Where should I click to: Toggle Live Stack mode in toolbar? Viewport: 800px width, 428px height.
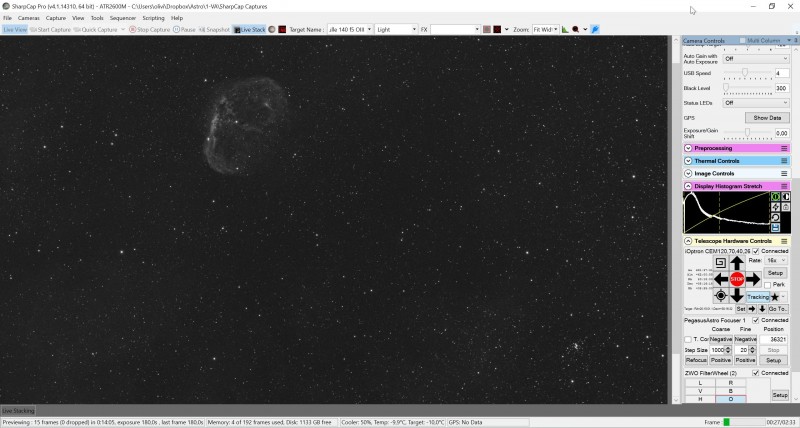pos(249,30)
